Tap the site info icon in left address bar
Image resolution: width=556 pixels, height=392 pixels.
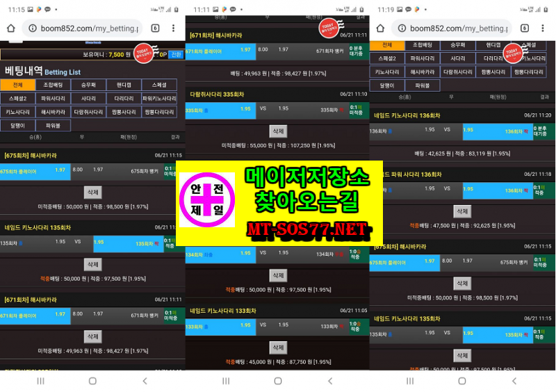32,28
